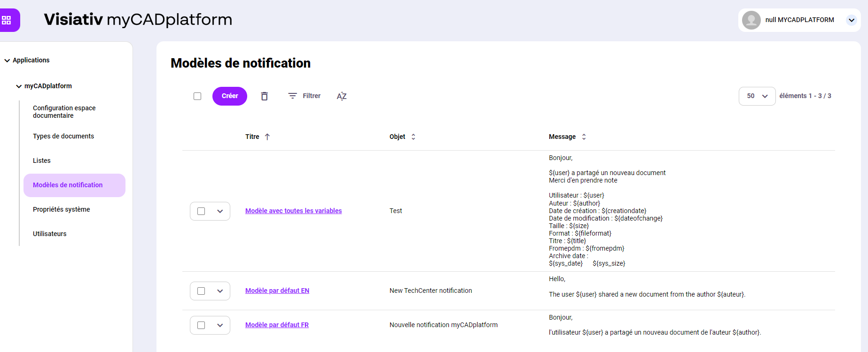
Task: Open the 'Modèle par défaut FR' link
Action: [x=277, y=325]
